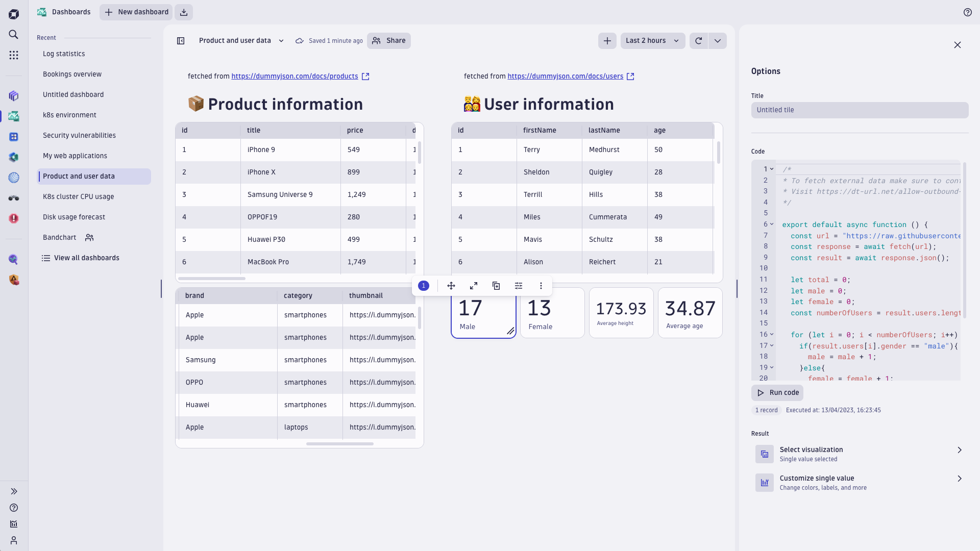Click the duplicate/copy icon on user data tile
This screenshot has height=551, width=980.
pos(496,285)
